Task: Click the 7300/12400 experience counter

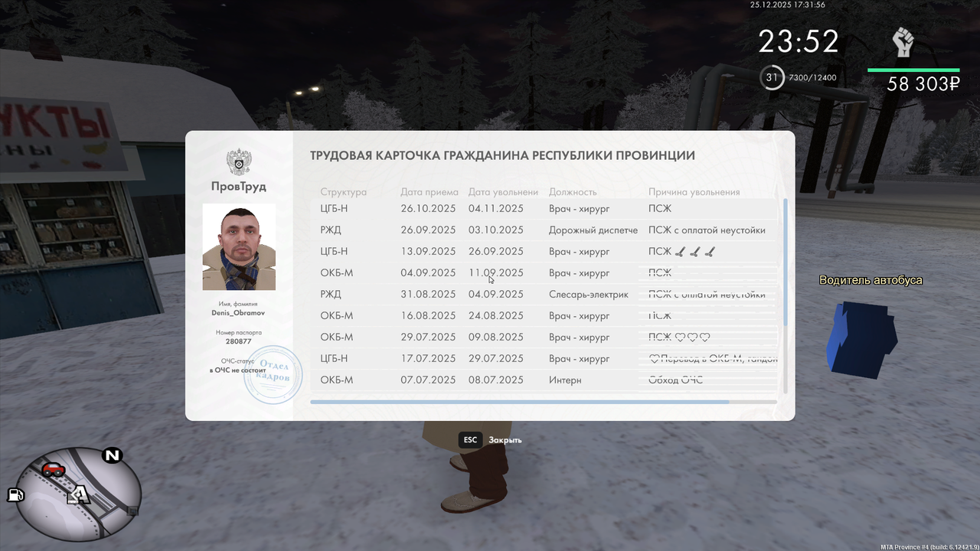Action: (x=812, y=78)
